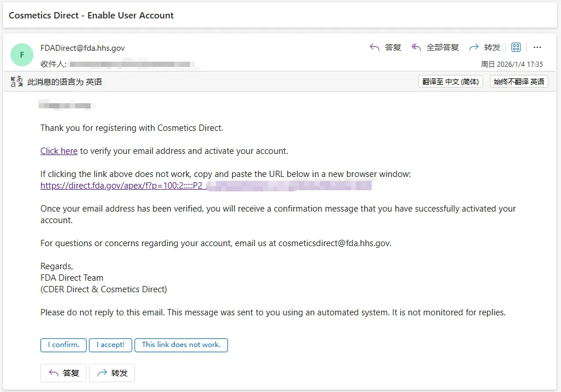561x392 pixels.
Task: Click the translate language icon
Action: pyautogui.click(x=17, y=82)
